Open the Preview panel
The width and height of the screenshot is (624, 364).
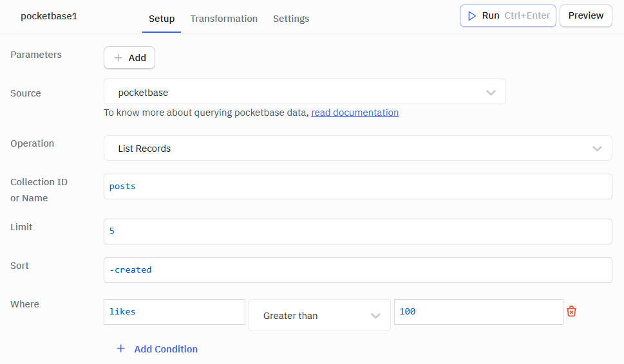pyautogui.click(x=585, y=15)
